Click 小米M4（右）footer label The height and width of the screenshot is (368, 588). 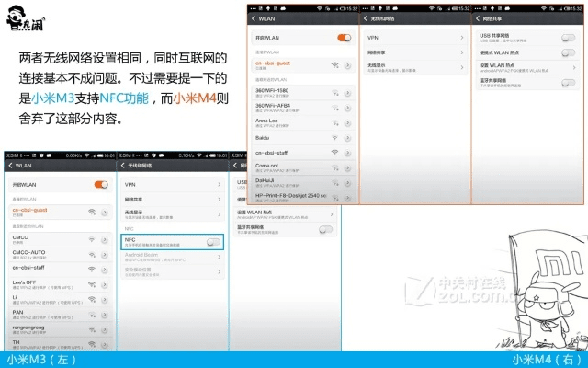pos(548,360)
